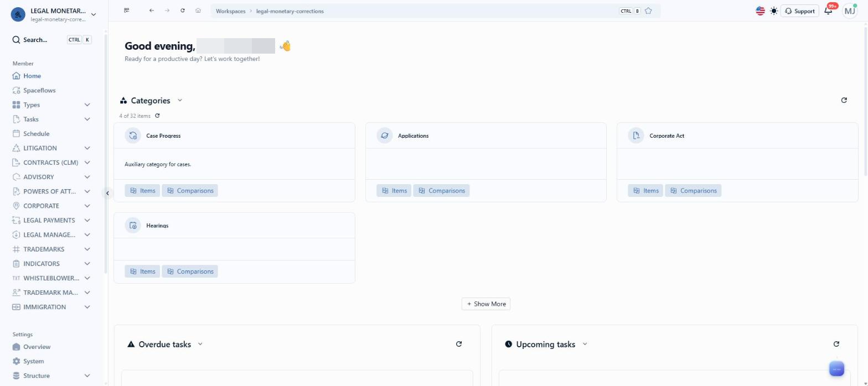Click the Hearings category title
868x386 pixels.
pyautogui.click(x=157, y=226)
